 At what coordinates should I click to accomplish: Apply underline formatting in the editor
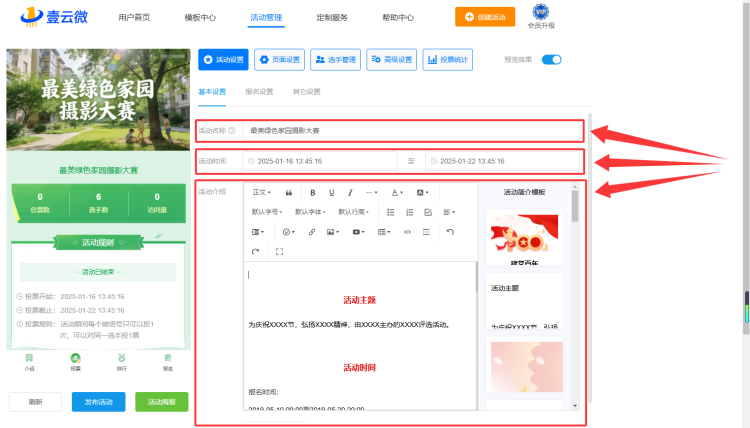(331, 193)
